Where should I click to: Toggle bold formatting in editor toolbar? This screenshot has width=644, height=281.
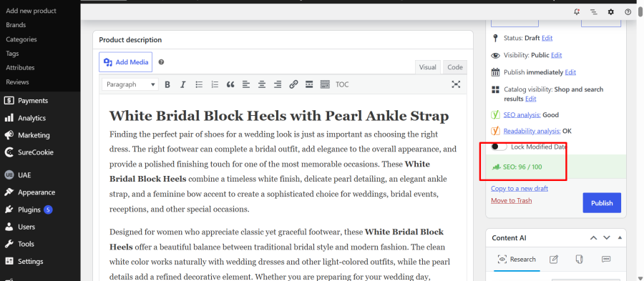tap(167, 84)
